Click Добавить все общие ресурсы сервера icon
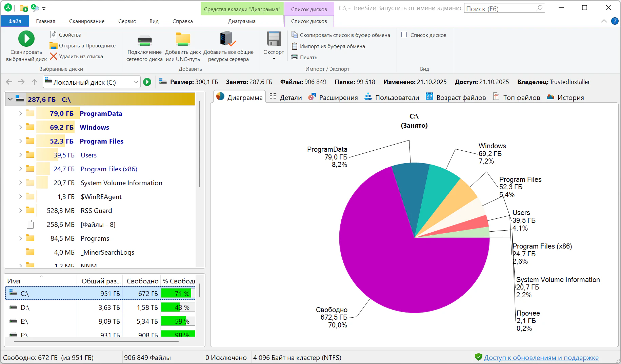This screenshot has height=364, width=621. pyautogui.click(x=228, y=39)
